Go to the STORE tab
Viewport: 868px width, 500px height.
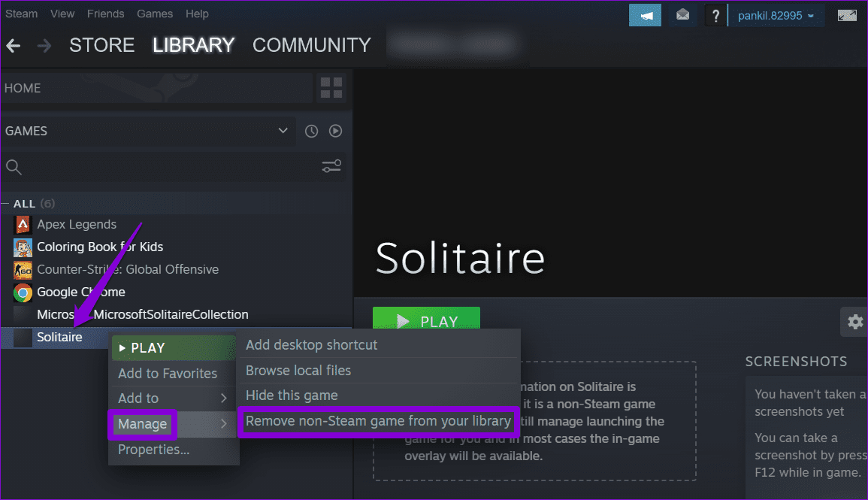[x=102, y=45]
